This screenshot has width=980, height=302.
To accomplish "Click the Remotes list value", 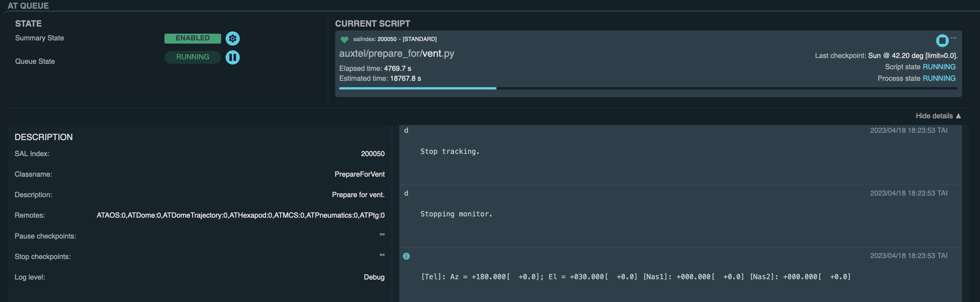I will (240, 215).
